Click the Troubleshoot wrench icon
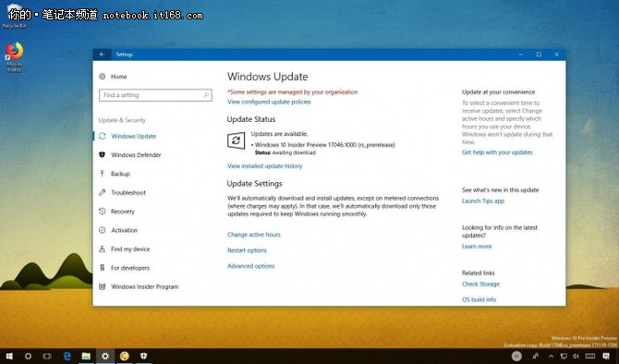 (x=103, y=193)
